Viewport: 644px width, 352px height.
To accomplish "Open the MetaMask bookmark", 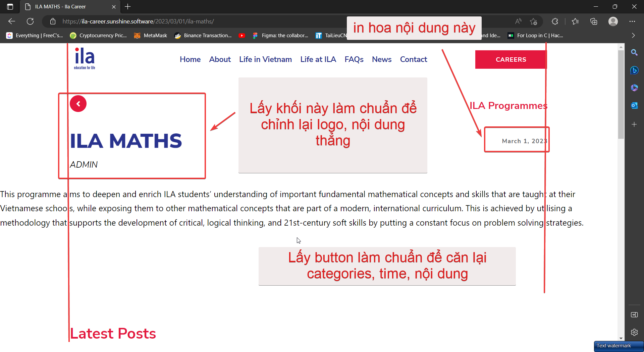I will click(151, 36).
